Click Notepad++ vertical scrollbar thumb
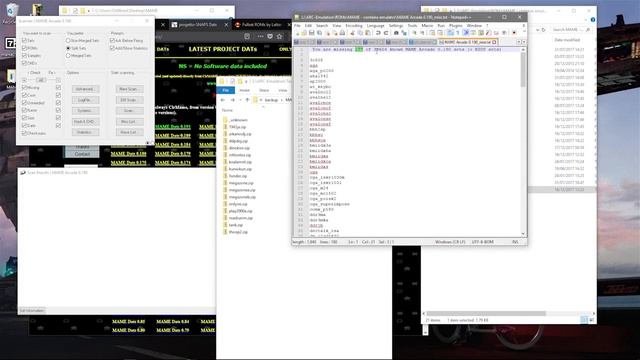The image size is (640, 360). coord(523,70)
